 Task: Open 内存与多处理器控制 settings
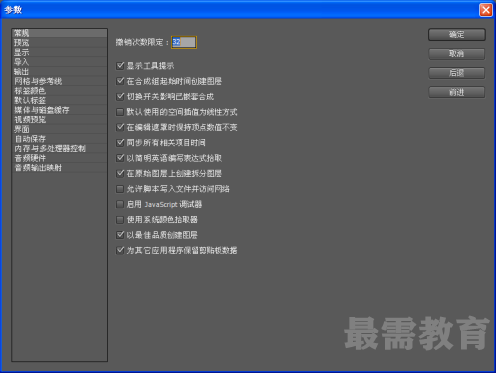pyautogui.click(x=59, y=148)
